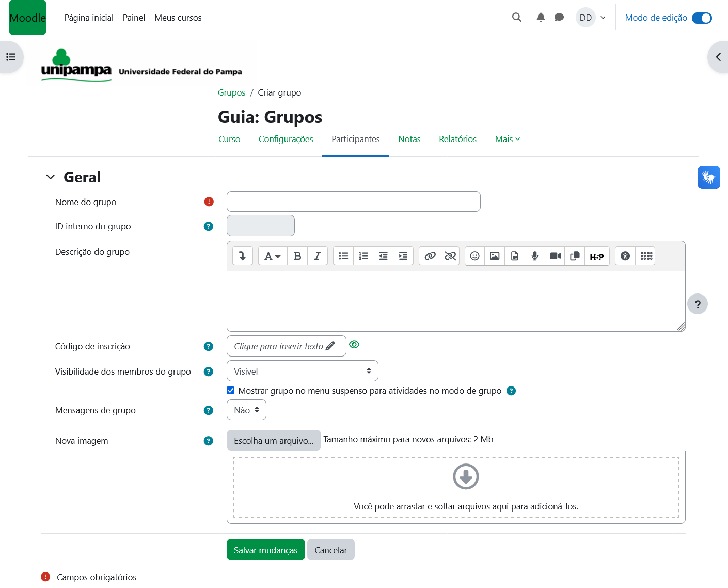Open notifications bell icon
Image resolution: width=728 pixels, height=588 pixels.
[x=541, y=18]
